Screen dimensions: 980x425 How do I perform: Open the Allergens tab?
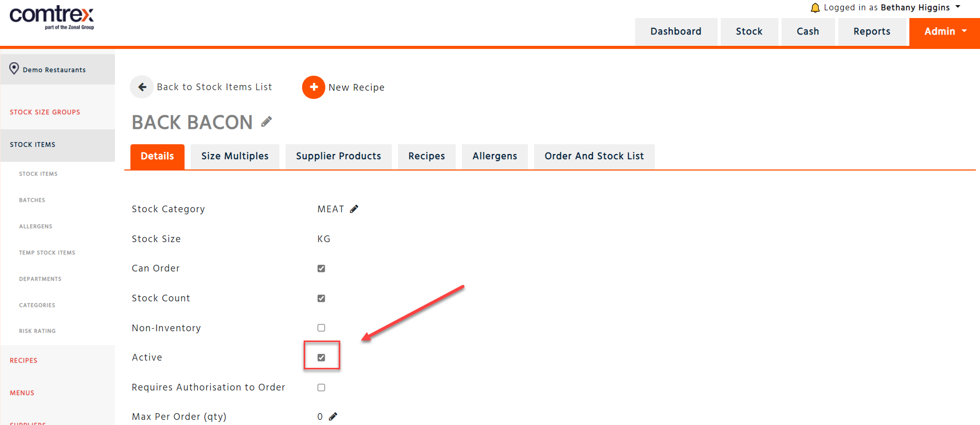[495, 156]
